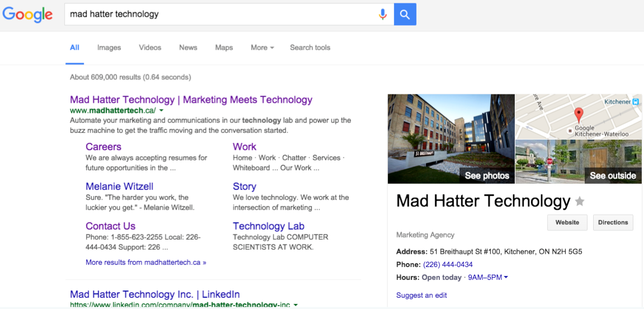
Task: Expand the More search categories dropdown
Action: tap(262, 47)
